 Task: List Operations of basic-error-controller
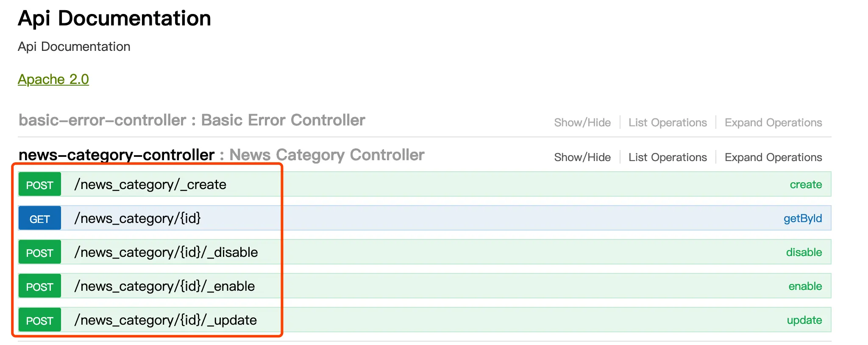point(668,122)
